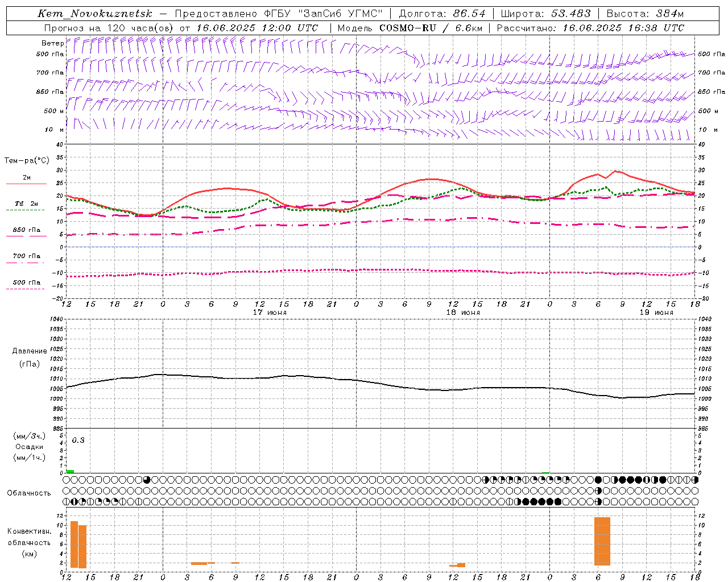Click the '18 июня' date label

[463, 313]
